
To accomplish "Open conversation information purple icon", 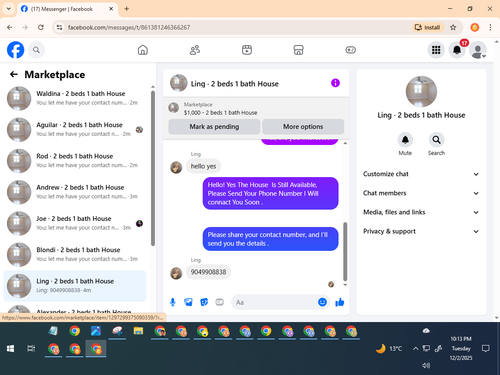I will (335, 83).
